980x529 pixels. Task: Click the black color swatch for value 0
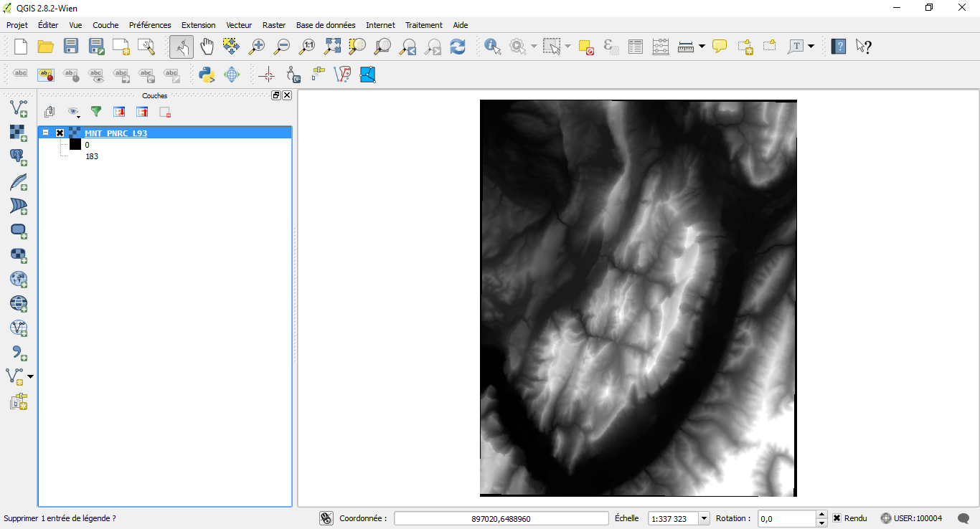(x=75, y=144)
